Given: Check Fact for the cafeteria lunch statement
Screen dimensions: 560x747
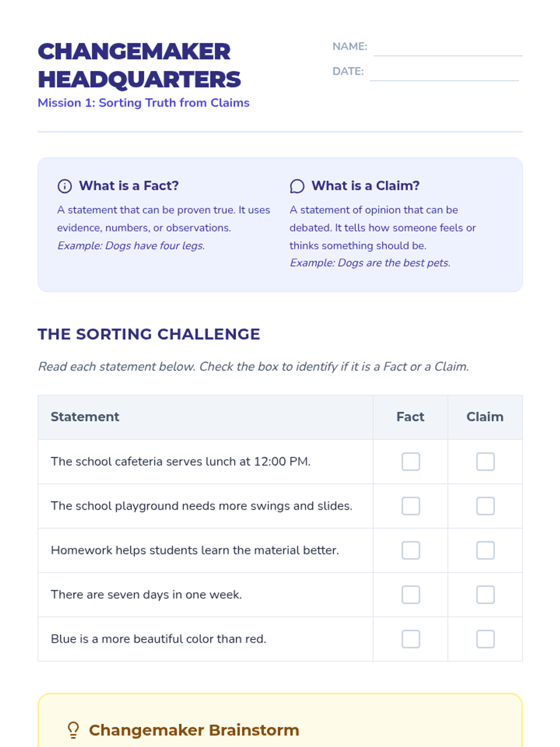Looking at the screenshot, I should pos(411,462).
